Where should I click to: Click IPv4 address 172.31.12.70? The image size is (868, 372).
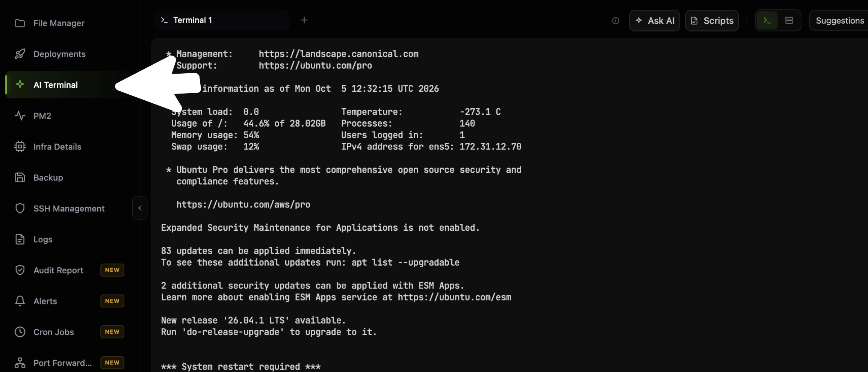coord(490,147)
